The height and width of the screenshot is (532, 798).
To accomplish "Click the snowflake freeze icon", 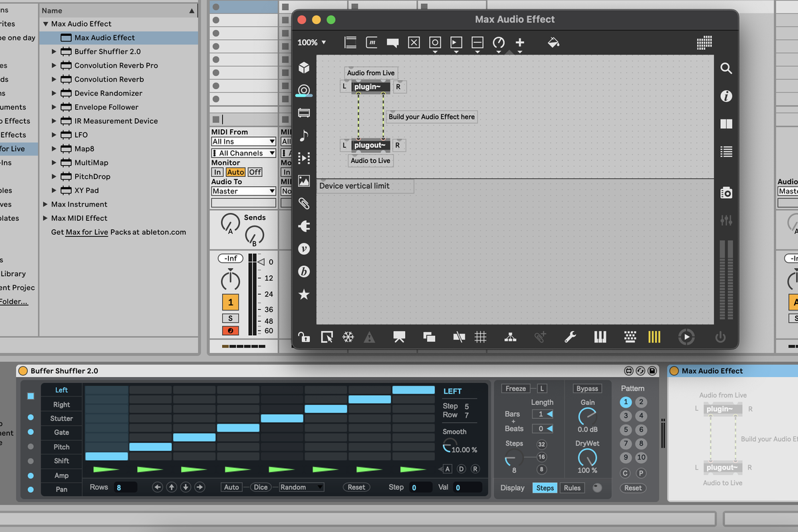I will click(348, 337).
